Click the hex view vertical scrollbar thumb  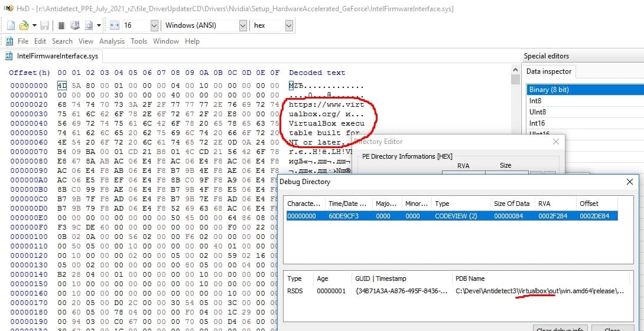pos(515,78)
